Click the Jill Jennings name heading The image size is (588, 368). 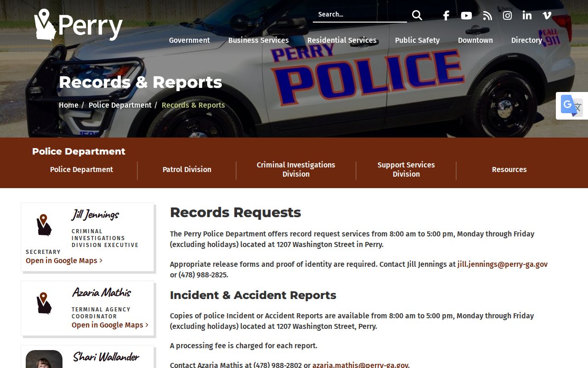(x=95, y=215)
